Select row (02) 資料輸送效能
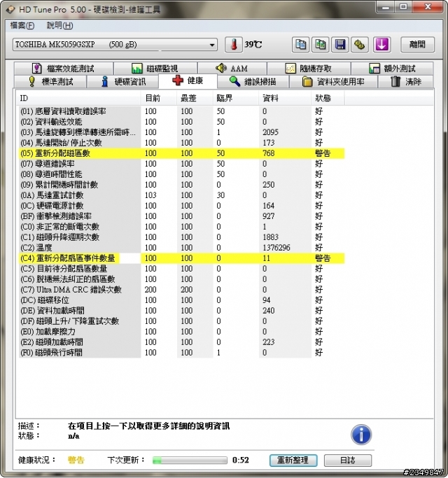This screenshot has height=478, width=448. click(x=182, y=122)
